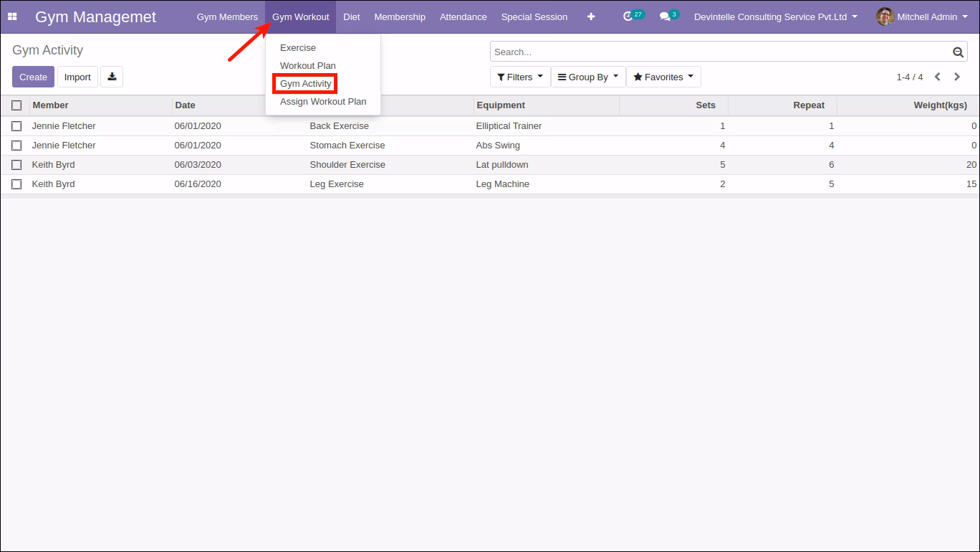Click the Import button
Viewport: 980px width, 552px height.
77,77
